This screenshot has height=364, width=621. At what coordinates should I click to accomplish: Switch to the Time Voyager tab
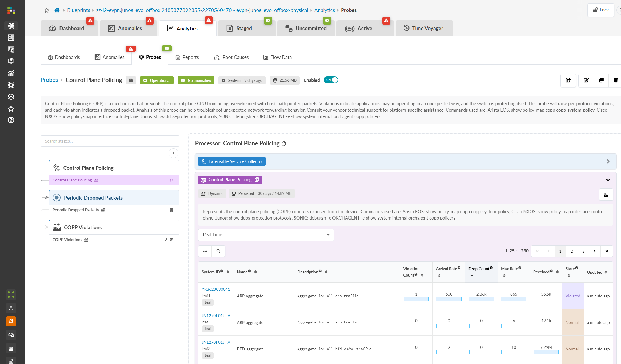click(424, 28)
